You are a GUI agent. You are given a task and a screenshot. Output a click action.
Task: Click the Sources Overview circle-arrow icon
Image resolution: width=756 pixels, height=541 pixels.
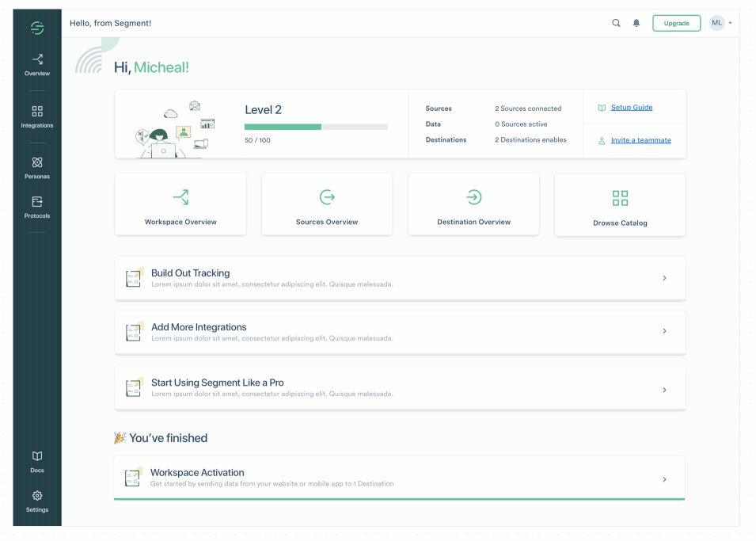coord(327,197)
